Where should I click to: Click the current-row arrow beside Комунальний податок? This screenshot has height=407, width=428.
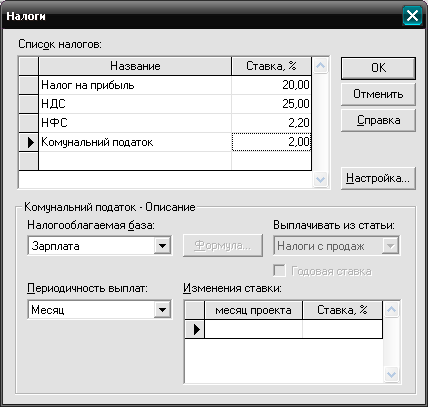coord(28,142)
